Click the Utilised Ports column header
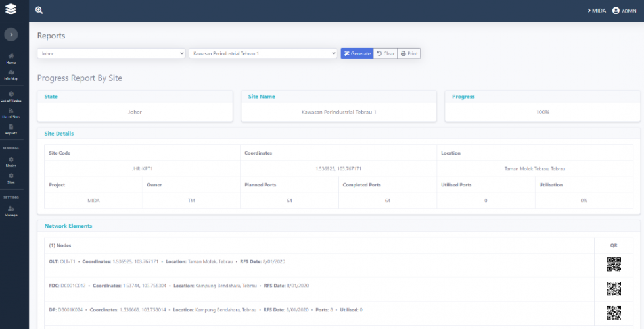 click(456, 185)
